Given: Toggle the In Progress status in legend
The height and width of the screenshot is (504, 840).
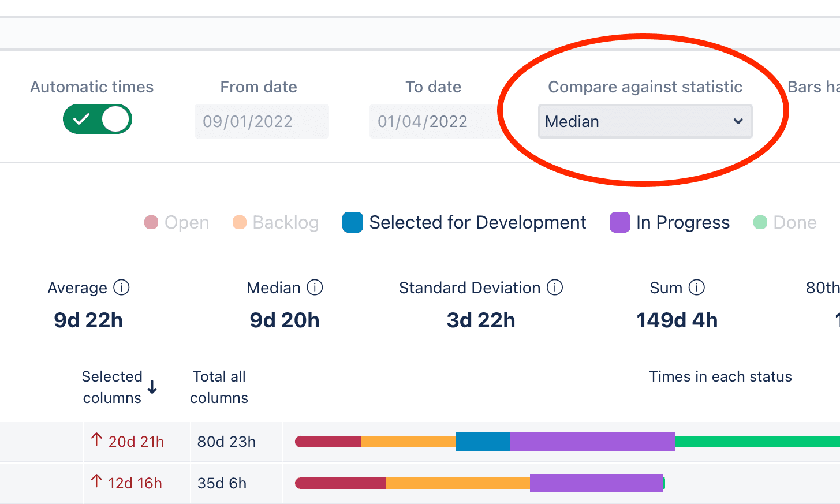Looking at the screenshot, I should (670, 222).
